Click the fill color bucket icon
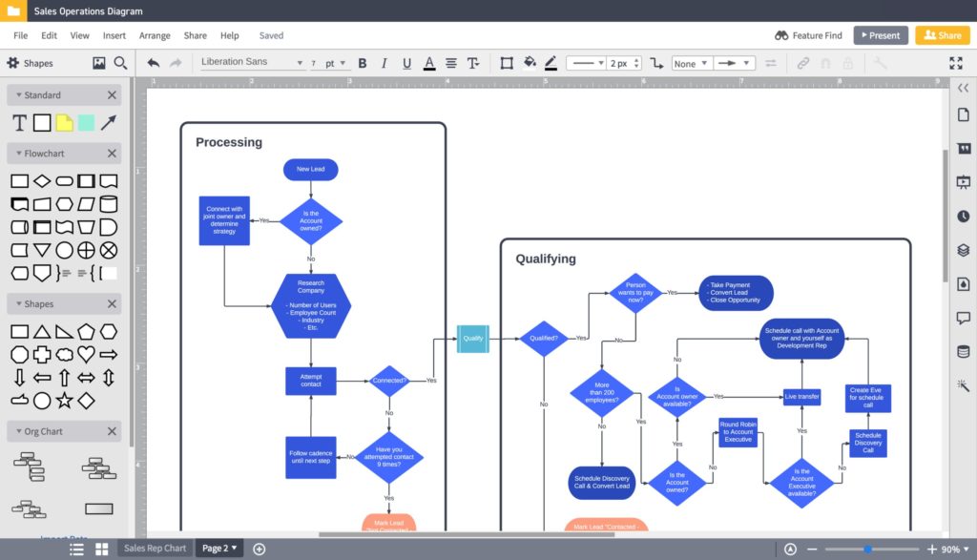The image size is (977, 560). [x=528, y=63]
